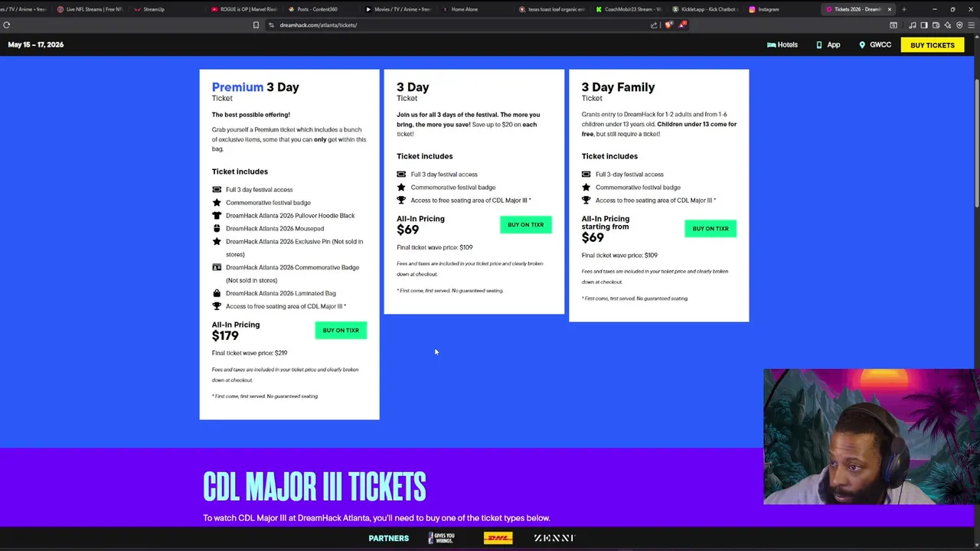Switch to the CoachMobJr23 Stream tab

[628, 9]
